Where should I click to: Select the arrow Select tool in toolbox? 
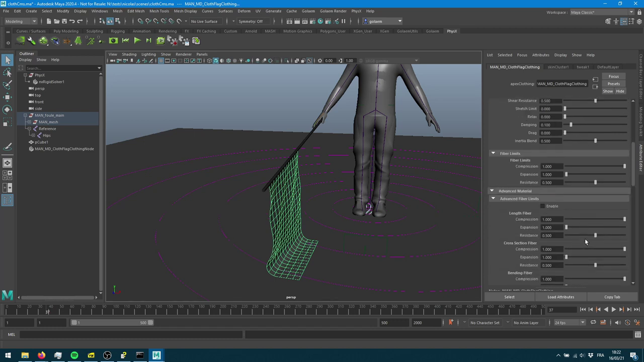8,60
